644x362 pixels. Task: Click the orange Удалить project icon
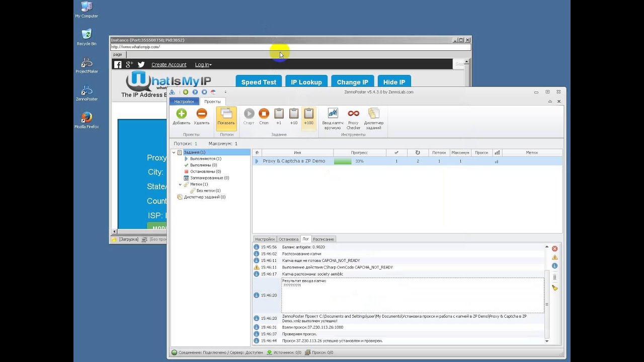click(202, 114)
